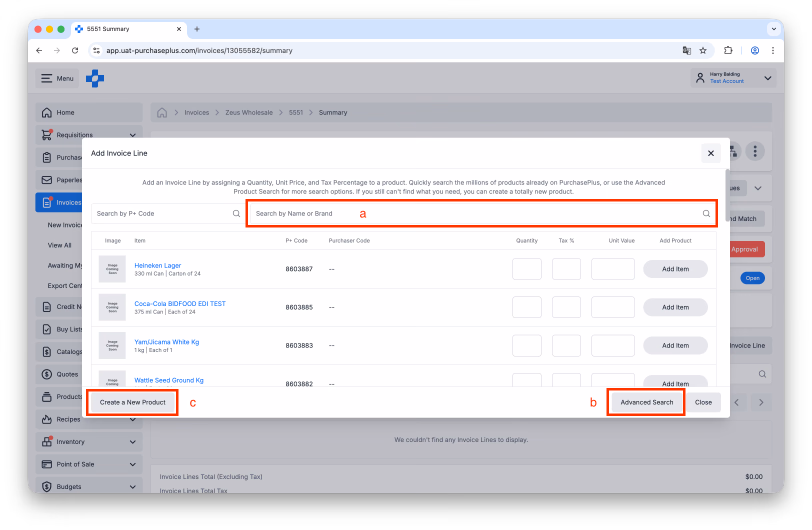812x530 pixels.
Task: Click the Heineken Lager image thumbnail
Action: (112, 269)
